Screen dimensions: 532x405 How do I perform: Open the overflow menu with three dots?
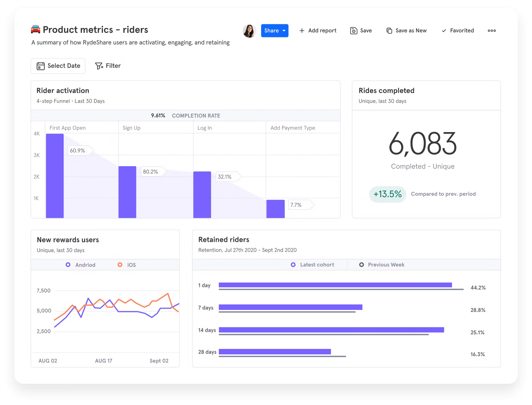click(x=492, y=30)
